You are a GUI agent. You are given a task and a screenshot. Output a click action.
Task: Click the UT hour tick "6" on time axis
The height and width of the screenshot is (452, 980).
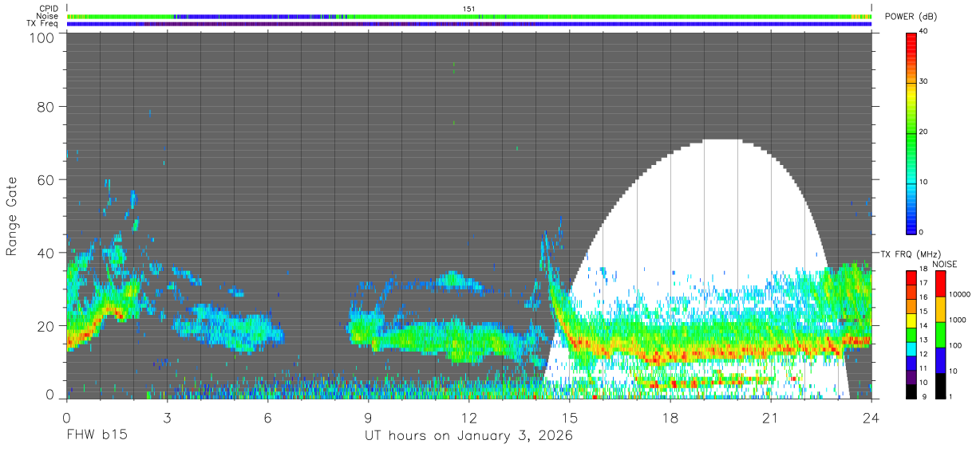click(x=268, y=417)
